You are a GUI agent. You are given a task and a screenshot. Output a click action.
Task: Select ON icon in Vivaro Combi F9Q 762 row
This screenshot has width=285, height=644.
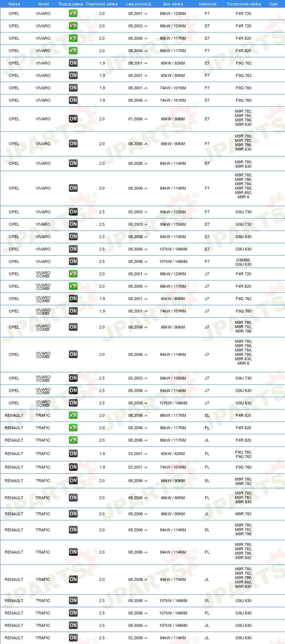click(x=73, y=299)
